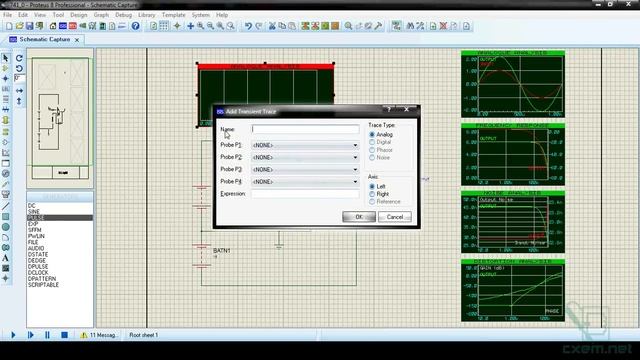Select the Selection Mode arrow tool
The image size is (640, 360).
point(6,58)
